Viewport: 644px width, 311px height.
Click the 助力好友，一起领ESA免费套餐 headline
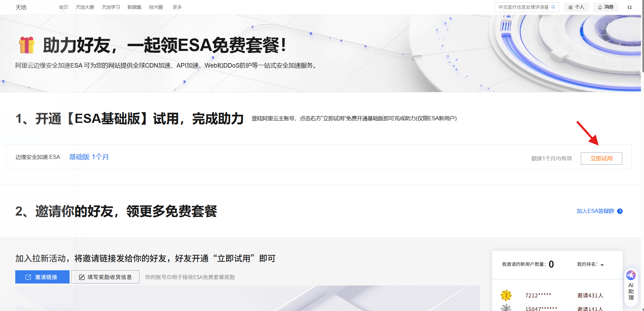point(164,45)
